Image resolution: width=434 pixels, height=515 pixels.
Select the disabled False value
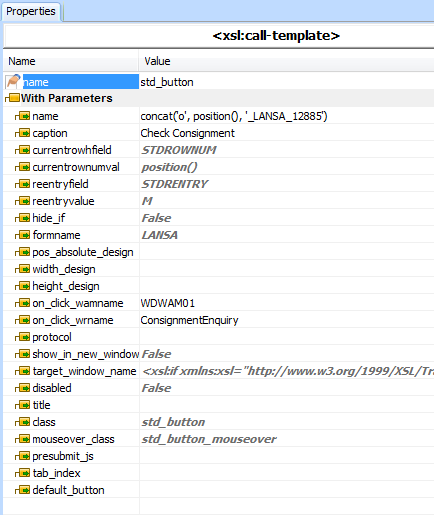click(x=156, y=388)
